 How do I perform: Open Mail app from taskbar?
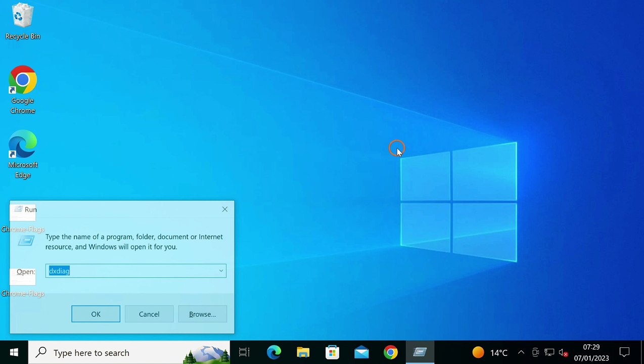[x=361, y=352]
